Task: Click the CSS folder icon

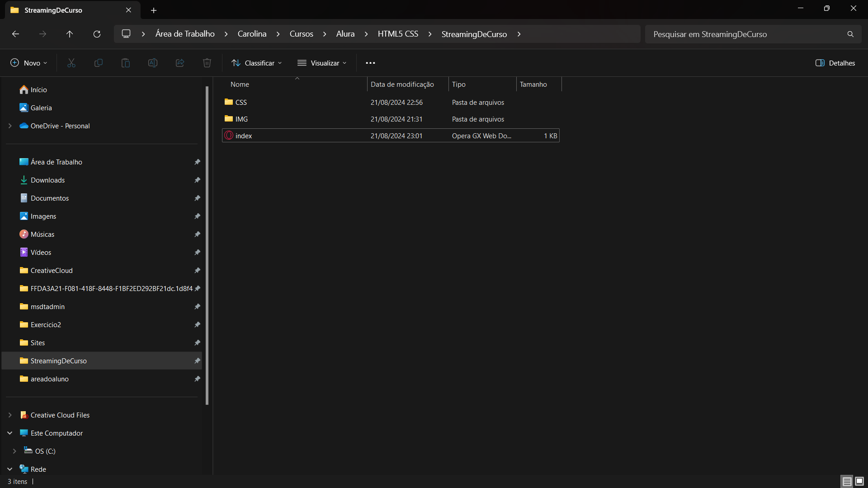Action: [229, 102]
